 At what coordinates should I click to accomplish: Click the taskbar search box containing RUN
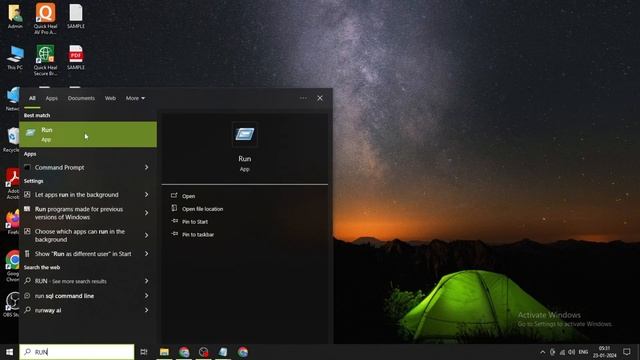point(77,352)
